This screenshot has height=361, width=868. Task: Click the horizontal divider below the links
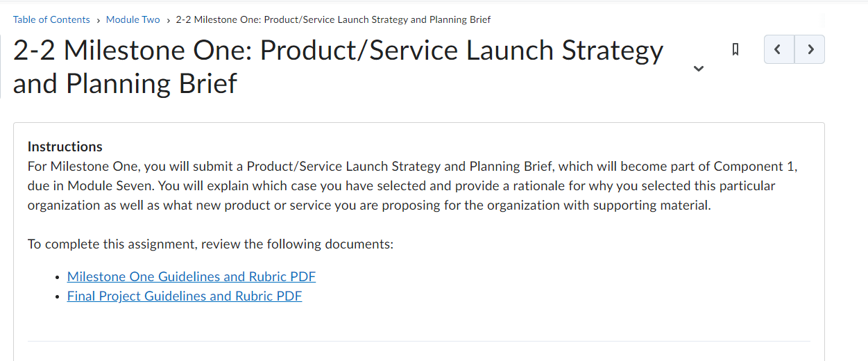click(x=419, y=341)
